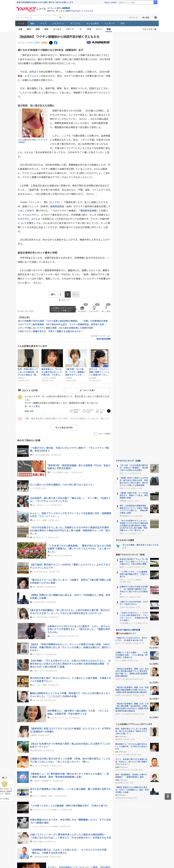This screenshot has width=174, height=868.
Task: Focus the ウェブ検索 input at top right
Action: tap(139, 2)
